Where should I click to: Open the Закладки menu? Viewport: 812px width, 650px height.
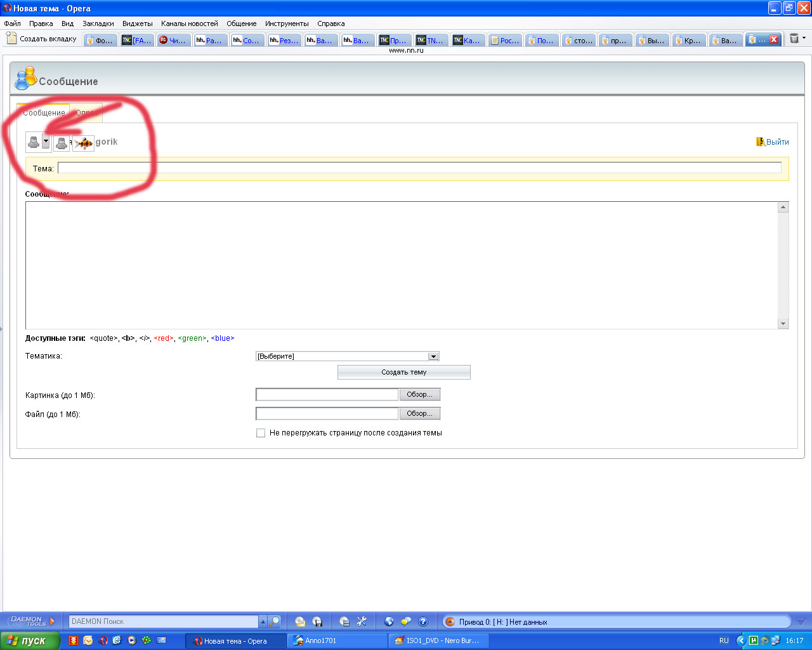point(98,23)
